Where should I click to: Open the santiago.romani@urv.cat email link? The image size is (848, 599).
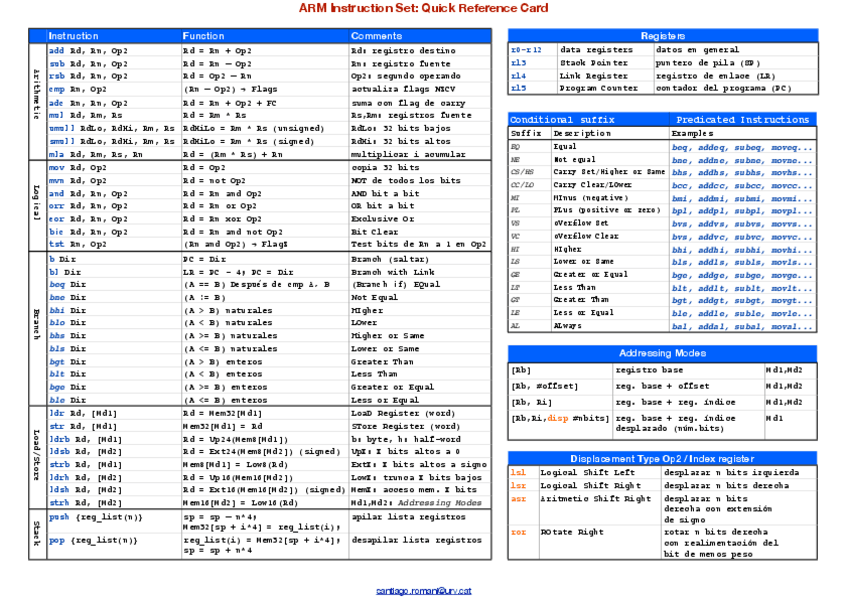(x=423, y=591)
